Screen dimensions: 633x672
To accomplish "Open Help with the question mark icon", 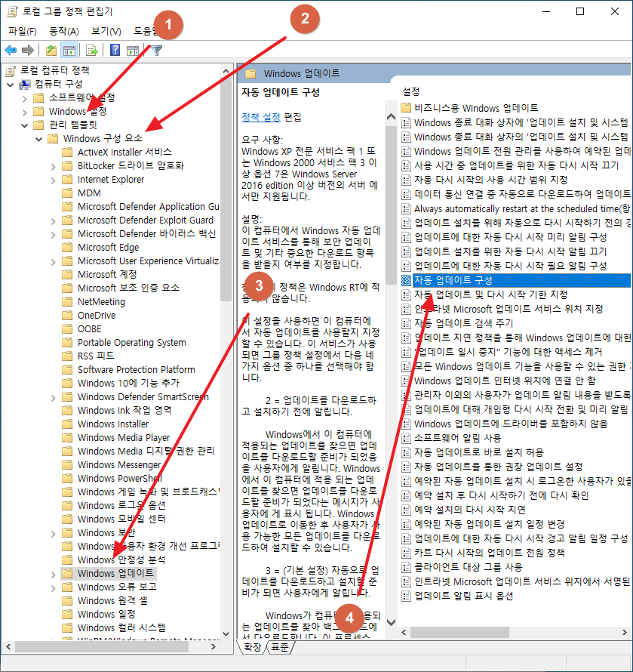I will (115, 51).
